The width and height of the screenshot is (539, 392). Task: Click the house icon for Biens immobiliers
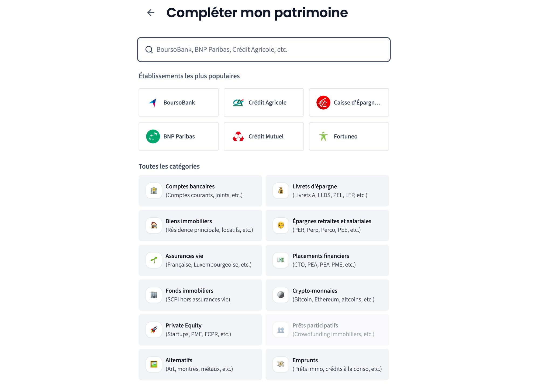tap(154, 225)
